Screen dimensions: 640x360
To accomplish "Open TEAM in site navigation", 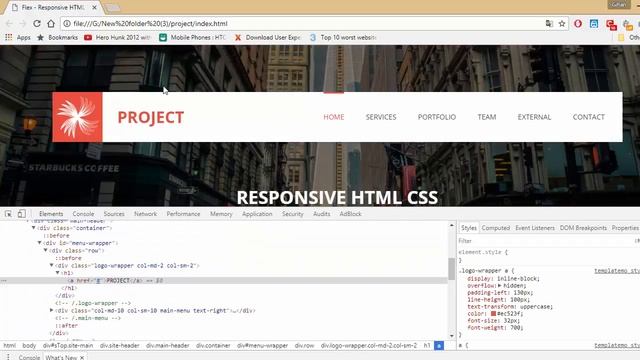I will (487, 117).
